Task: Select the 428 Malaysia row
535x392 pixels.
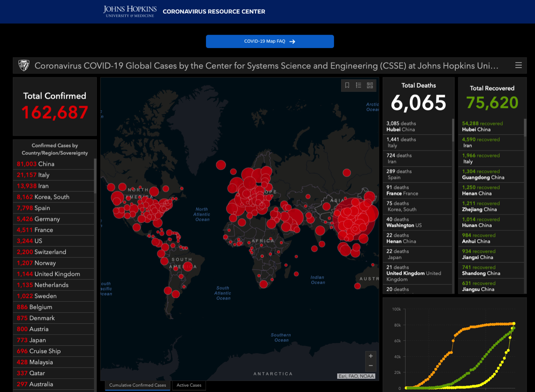Action: click(53, 362)
